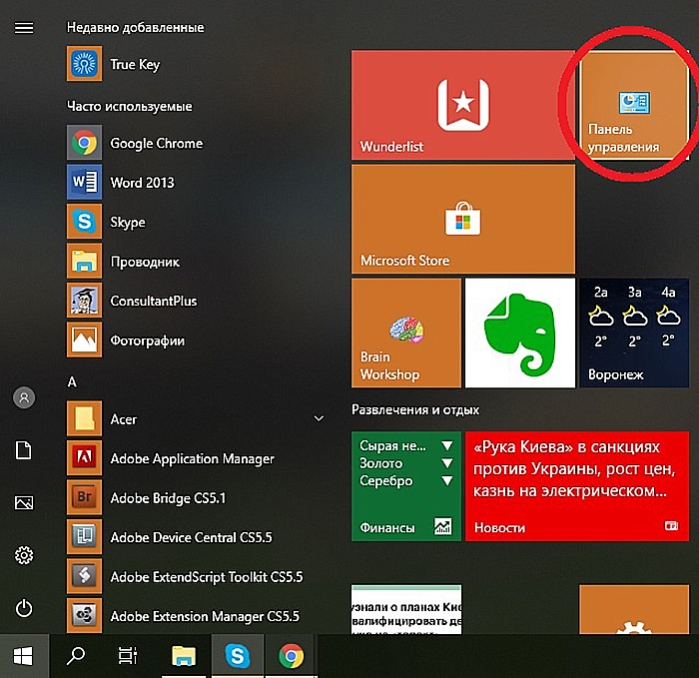Open the partially visible gear tile at bottom right
699x678 pixels.
[633, 609]
